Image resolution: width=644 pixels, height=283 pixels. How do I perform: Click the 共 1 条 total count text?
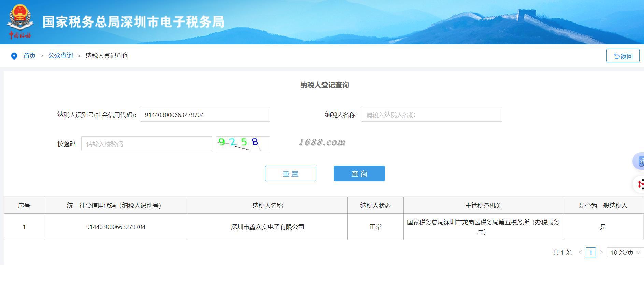pyautogui.click(x=562, y=252)
